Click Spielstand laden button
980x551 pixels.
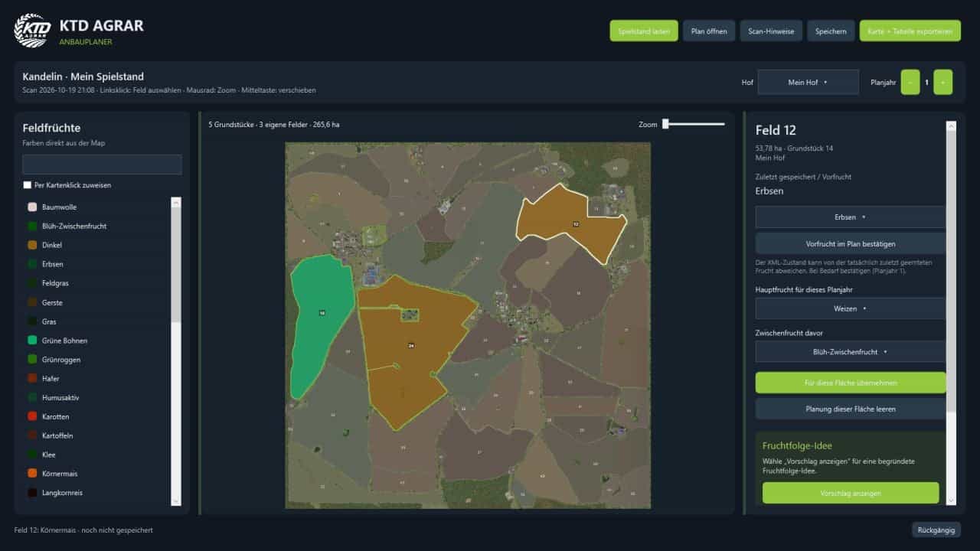[x=644, y=31]
